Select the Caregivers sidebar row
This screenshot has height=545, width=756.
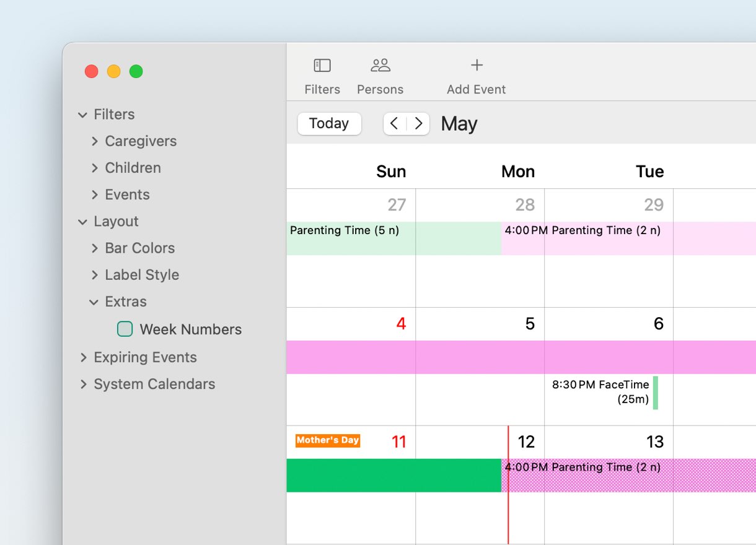141,141
